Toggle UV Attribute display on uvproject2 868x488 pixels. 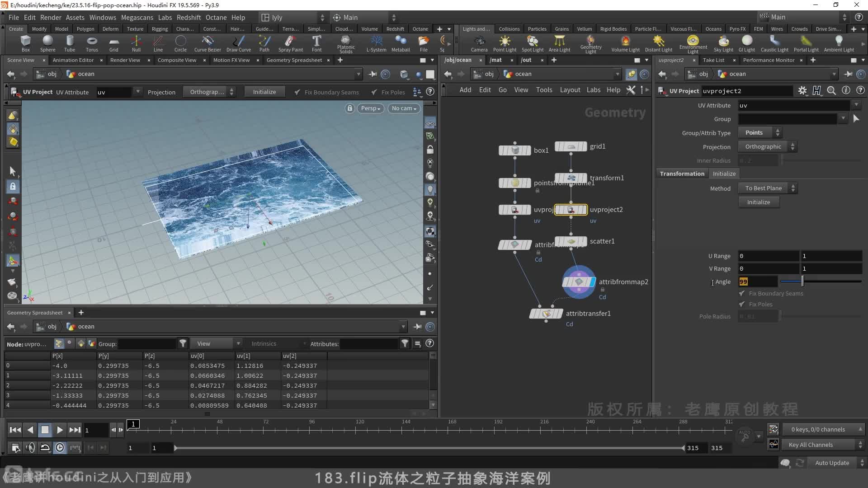tap(593, 221)
